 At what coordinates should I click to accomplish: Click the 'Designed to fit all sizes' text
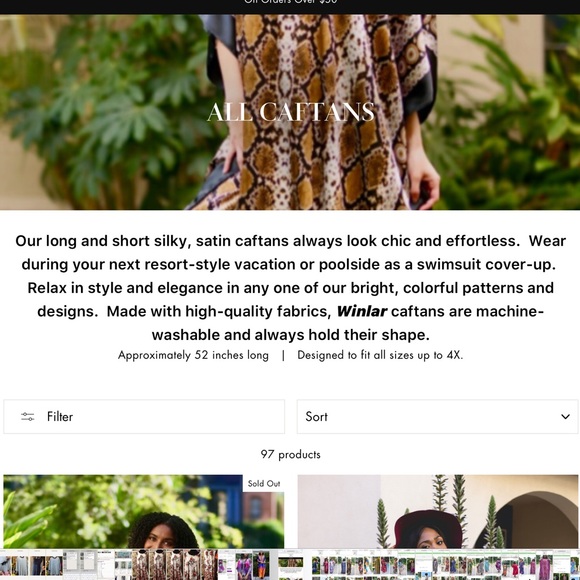[x=380, y=355]
